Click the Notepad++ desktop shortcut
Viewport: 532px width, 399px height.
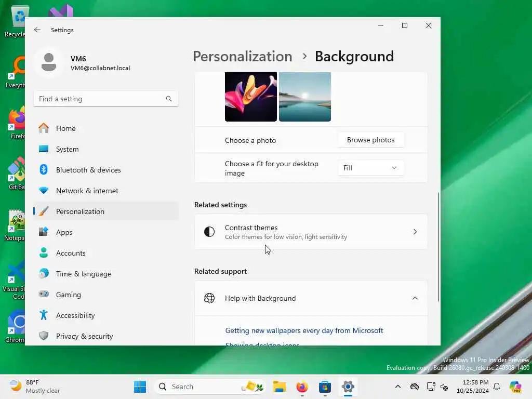[x=15, y=224]
